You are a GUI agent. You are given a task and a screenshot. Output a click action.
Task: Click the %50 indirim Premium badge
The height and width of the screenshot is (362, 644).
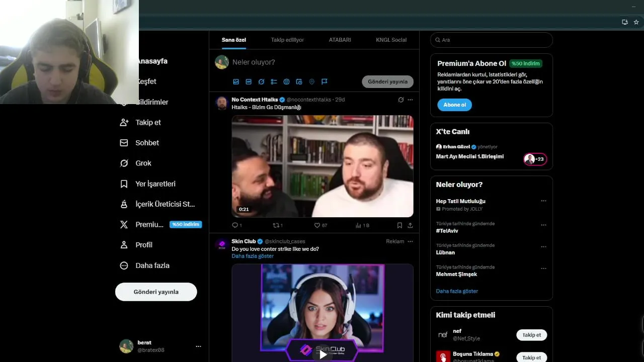186,225
